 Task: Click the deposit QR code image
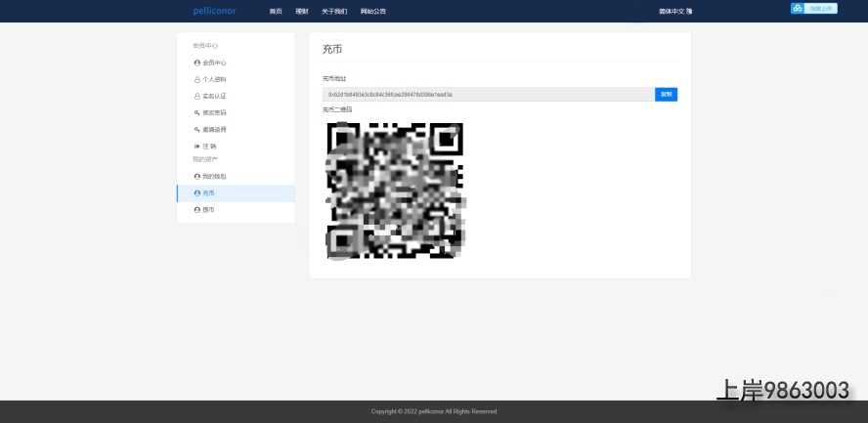[396, 190]
